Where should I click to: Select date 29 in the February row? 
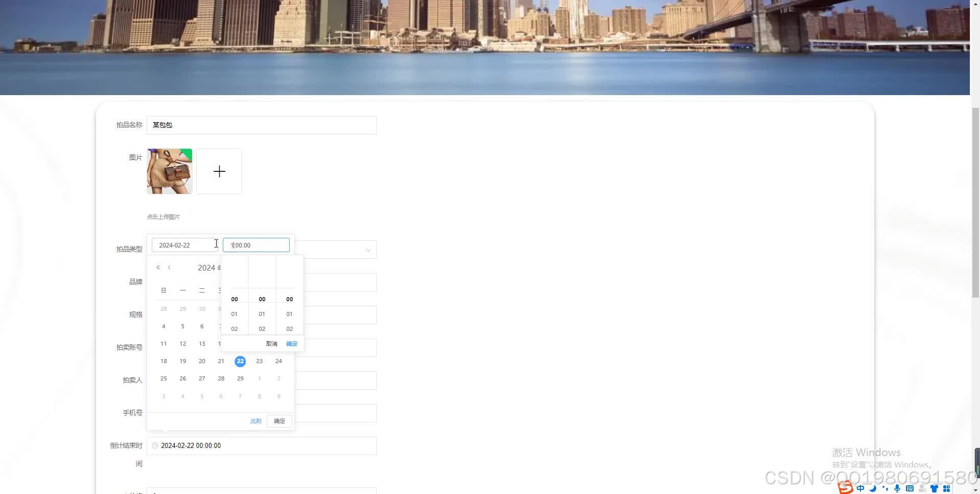tap(240, 378)
